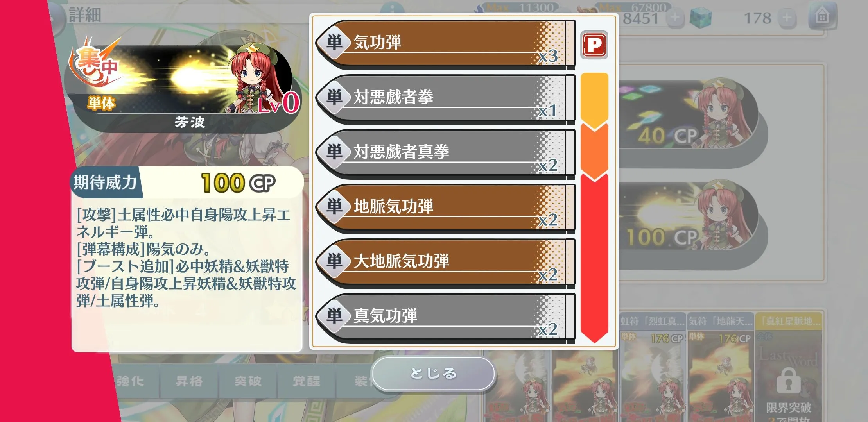Click the plus icon beside 178
The height and width of the screenshot is (422, 868).
click(x=787, y=18)
